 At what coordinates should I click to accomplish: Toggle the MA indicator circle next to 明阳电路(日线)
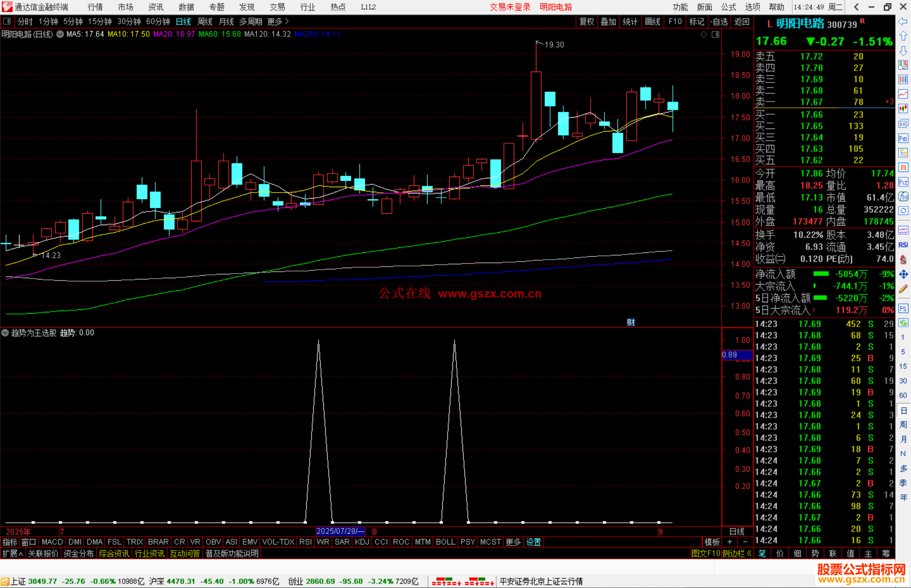pos(60,34)
